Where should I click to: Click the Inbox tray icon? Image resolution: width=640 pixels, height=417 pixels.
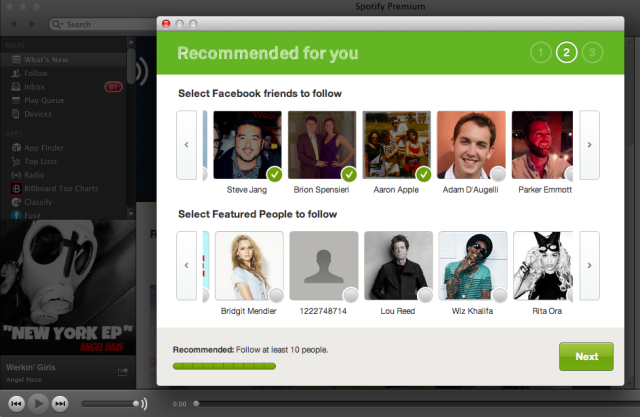click(x=16, y=87)
